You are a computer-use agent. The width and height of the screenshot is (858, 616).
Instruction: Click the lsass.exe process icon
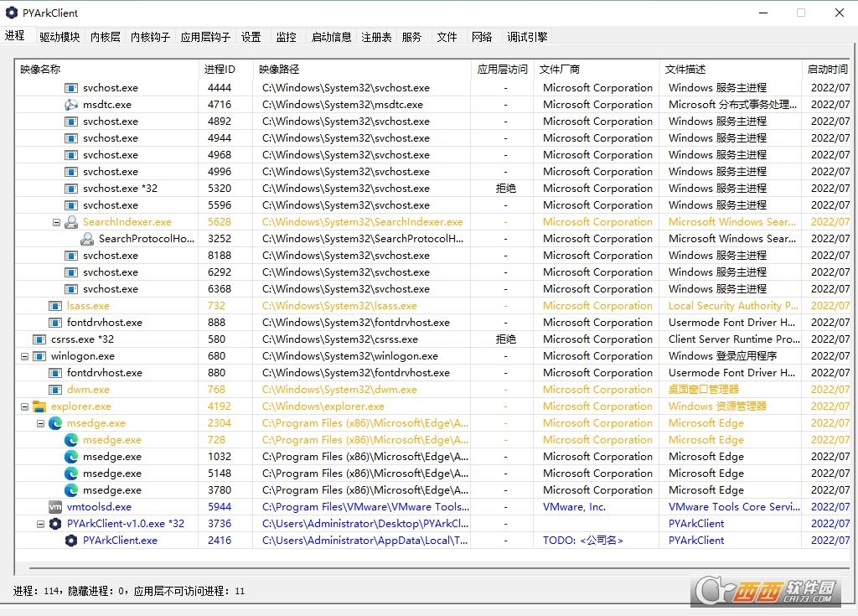(x=55, y=306)
